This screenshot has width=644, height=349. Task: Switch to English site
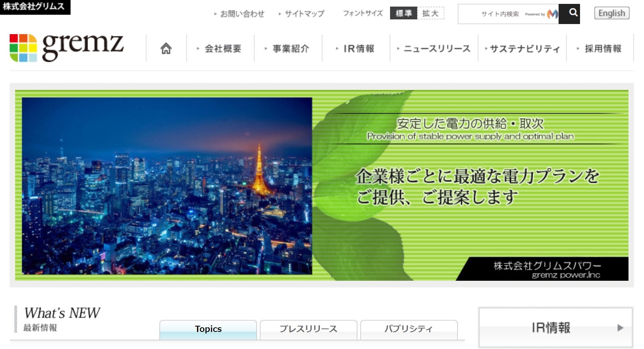612,13
